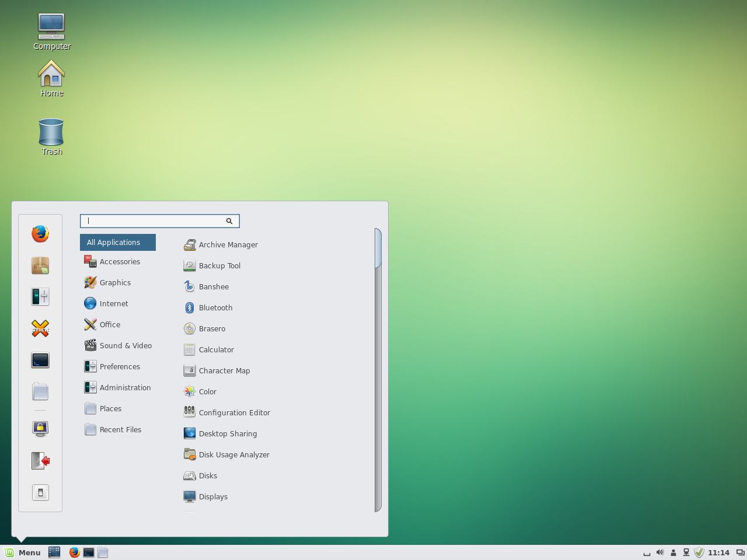Open the Sound & Video category

pyautogui.click(x=118, y=346)
